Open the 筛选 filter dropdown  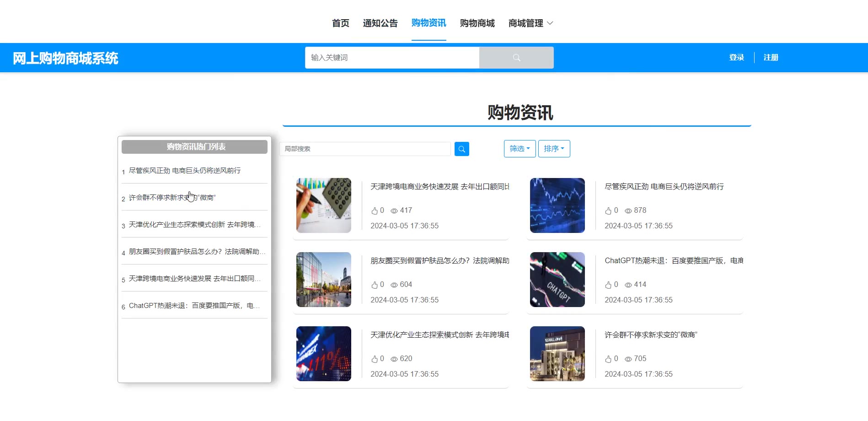point(520,149)
